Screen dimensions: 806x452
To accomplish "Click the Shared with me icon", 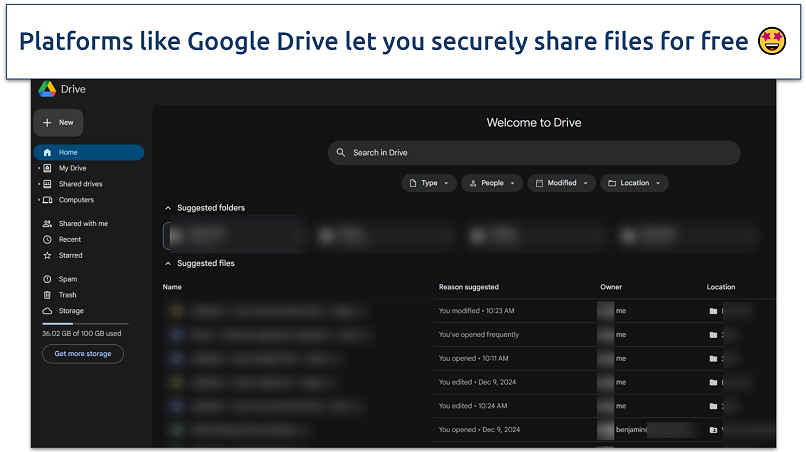I will pos(47,224).
